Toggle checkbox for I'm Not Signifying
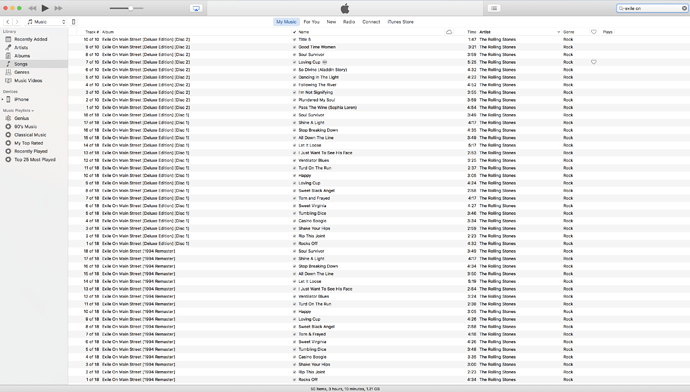 pos(294,92)
